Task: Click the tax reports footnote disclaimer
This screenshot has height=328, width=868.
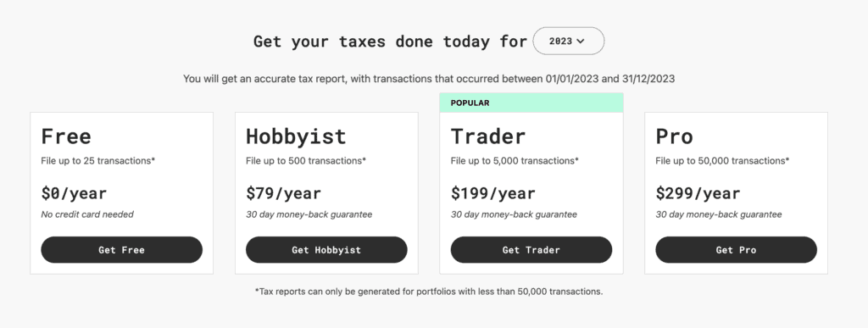Action: tap(428, 291)
